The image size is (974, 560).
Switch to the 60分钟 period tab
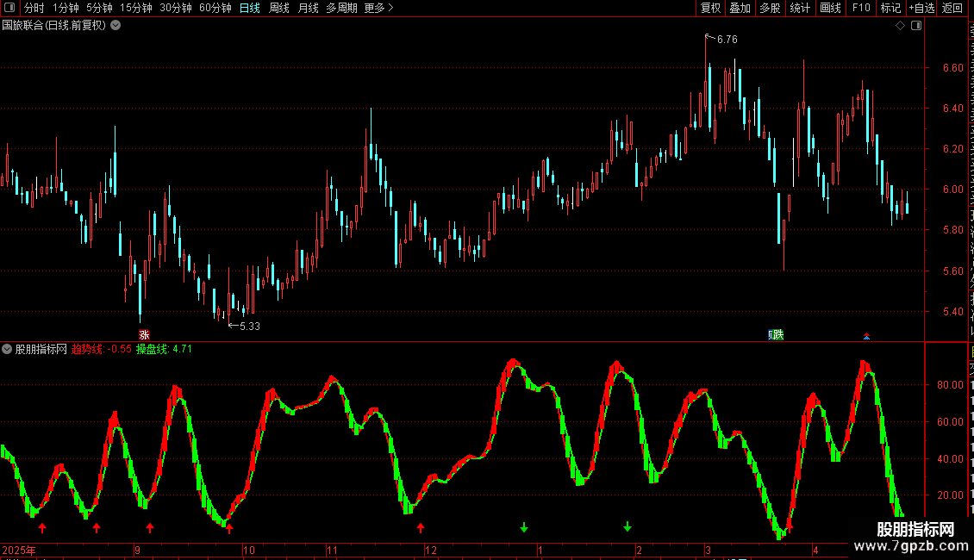pos(215,8)
